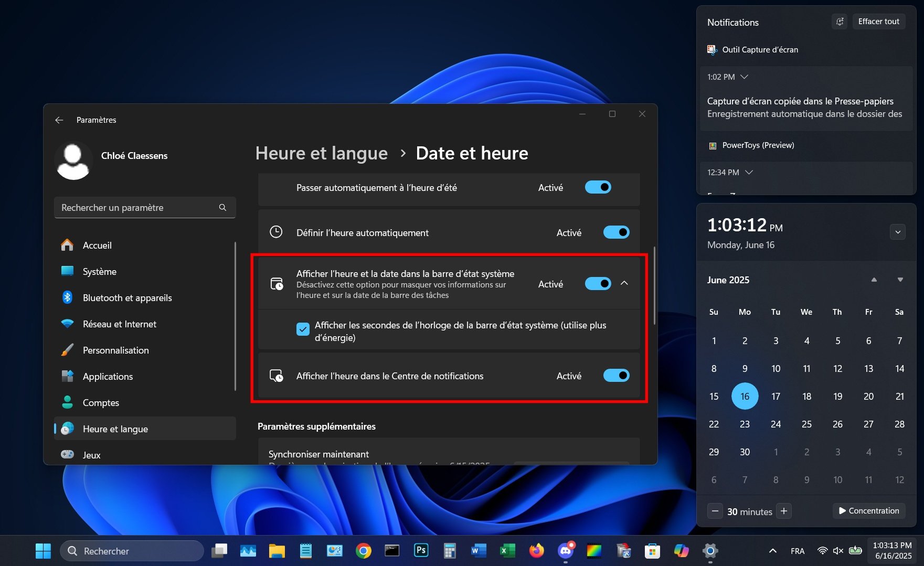
Task: Disable Passer automatiquement à l'heure d'été
Action: (598, 187)
